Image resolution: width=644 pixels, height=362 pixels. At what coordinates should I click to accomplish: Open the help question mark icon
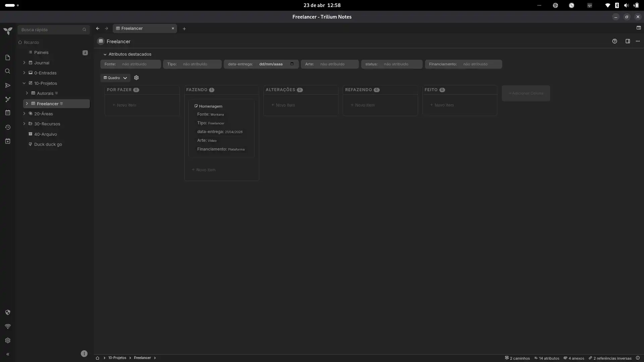click(614, 41)
